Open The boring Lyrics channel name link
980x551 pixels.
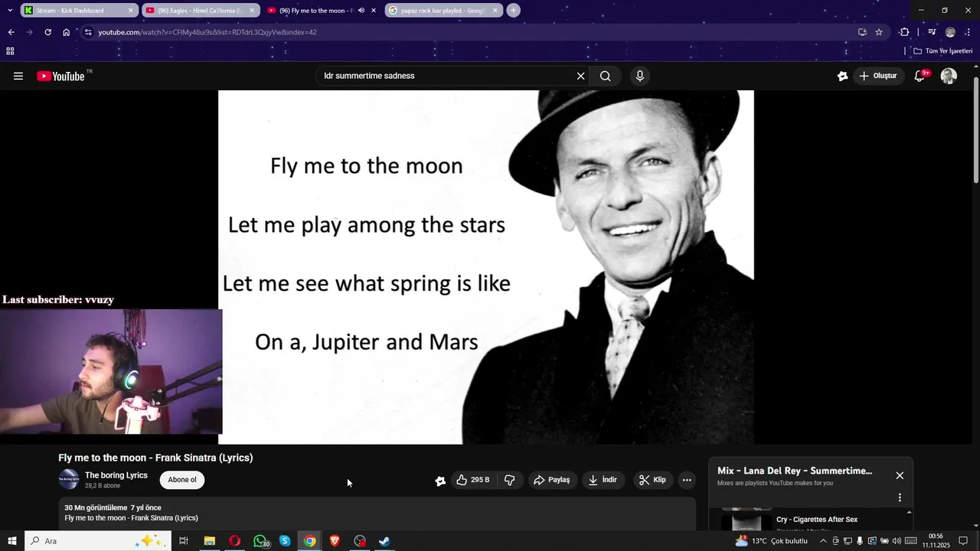pos(116,475)
